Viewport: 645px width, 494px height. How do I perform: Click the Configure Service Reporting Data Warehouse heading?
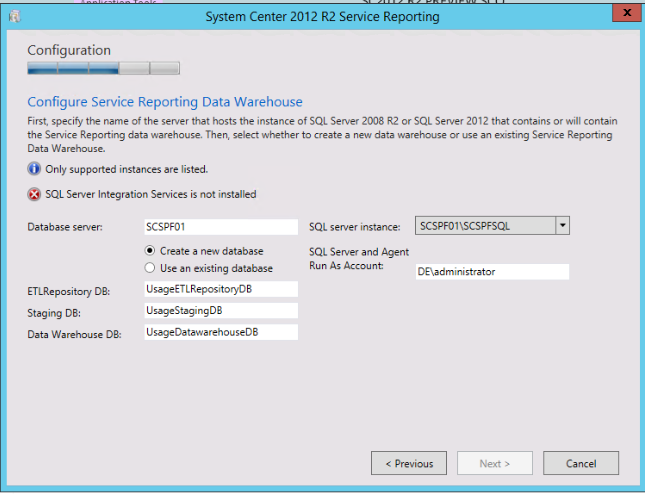(165, 102)
